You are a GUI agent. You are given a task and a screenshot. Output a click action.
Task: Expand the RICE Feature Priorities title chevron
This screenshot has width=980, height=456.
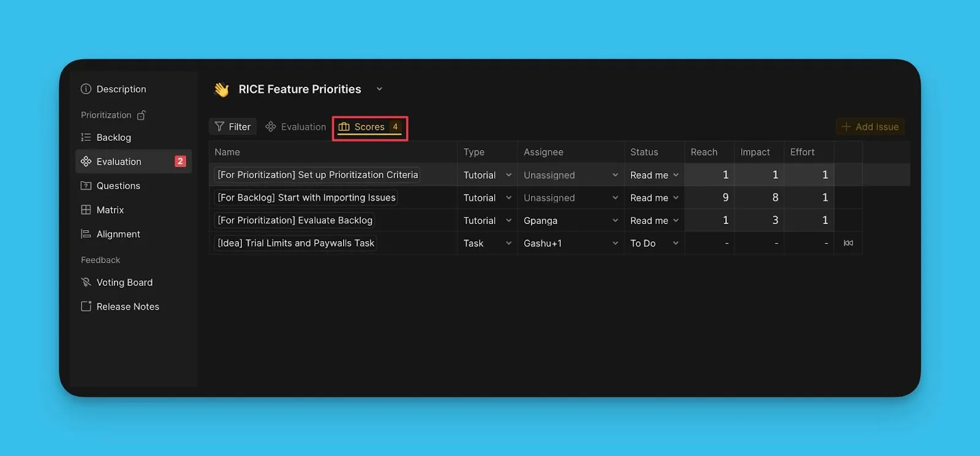pyautogui.click(x=379, y=89)
